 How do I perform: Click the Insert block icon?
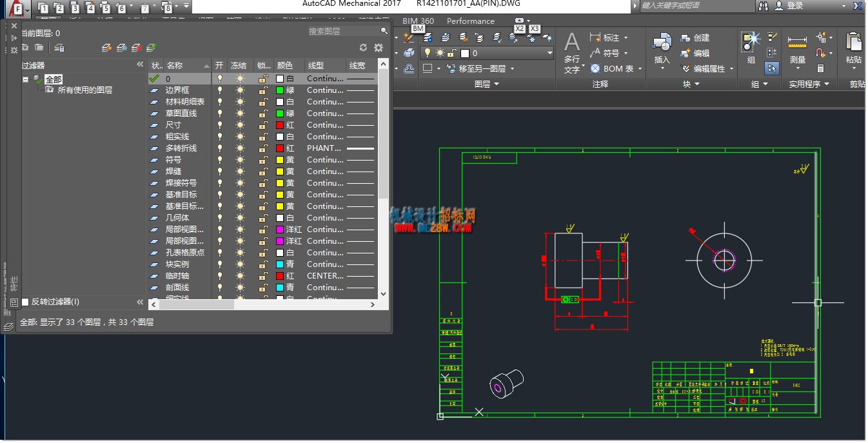coord(662,50)
